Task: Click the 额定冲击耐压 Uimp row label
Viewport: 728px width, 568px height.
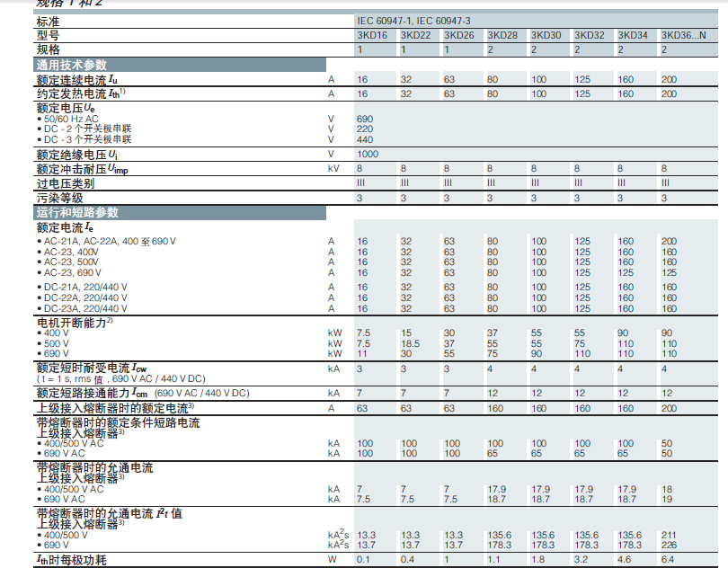Action: 82,169
